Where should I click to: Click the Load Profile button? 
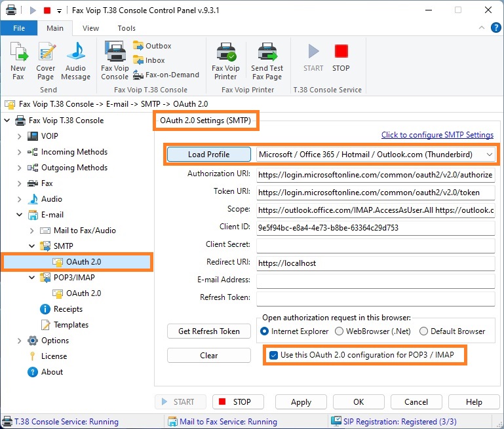(x=209, y=155)
